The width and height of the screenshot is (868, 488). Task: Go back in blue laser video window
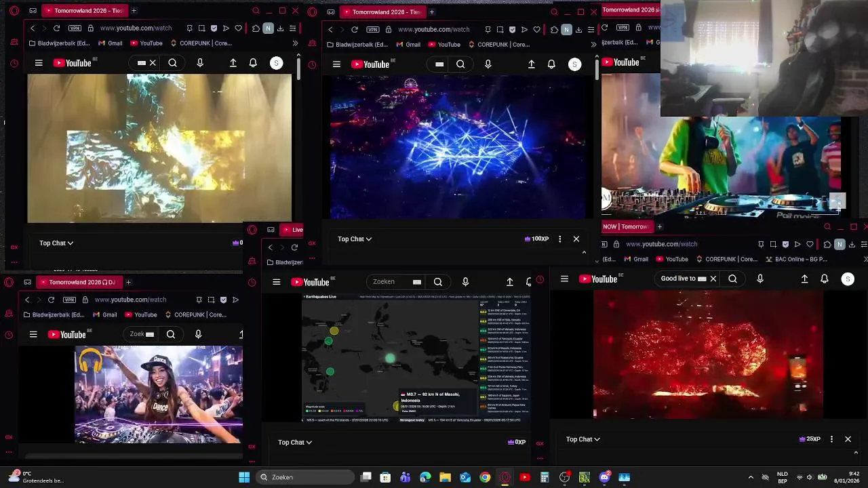330,30
